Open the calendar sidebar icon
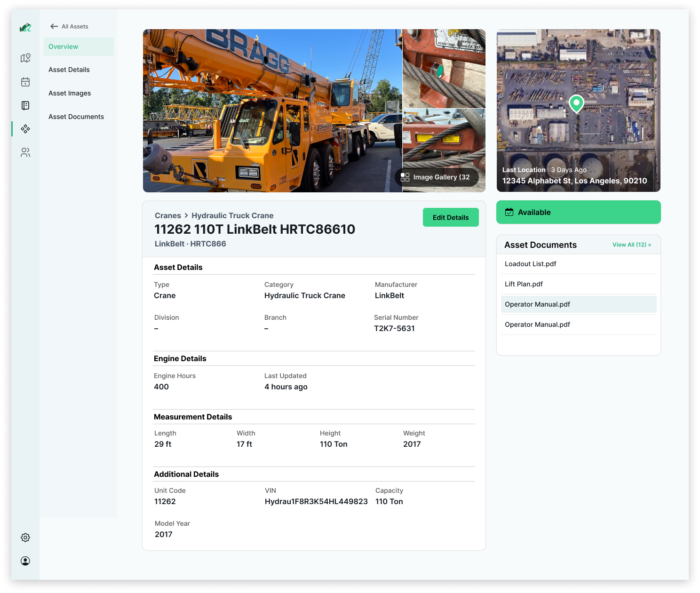The height and width of the screenshot is (593, 700). pos(25,82)
